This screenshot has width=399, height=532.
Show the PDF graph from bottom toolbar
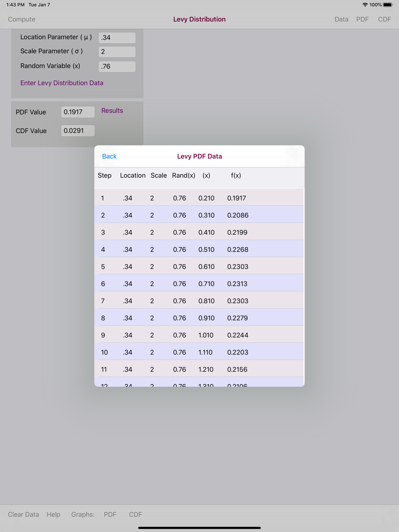click(110, 514)
